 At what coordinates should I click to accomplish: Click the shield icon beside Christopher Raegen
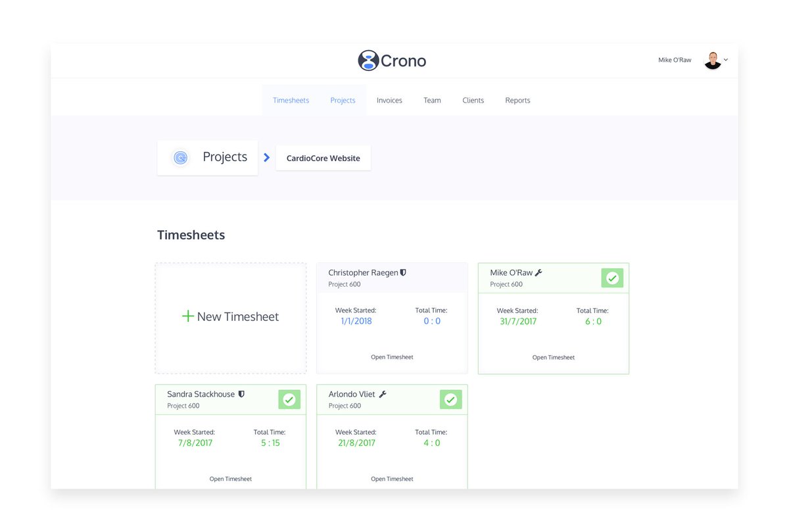402,272
